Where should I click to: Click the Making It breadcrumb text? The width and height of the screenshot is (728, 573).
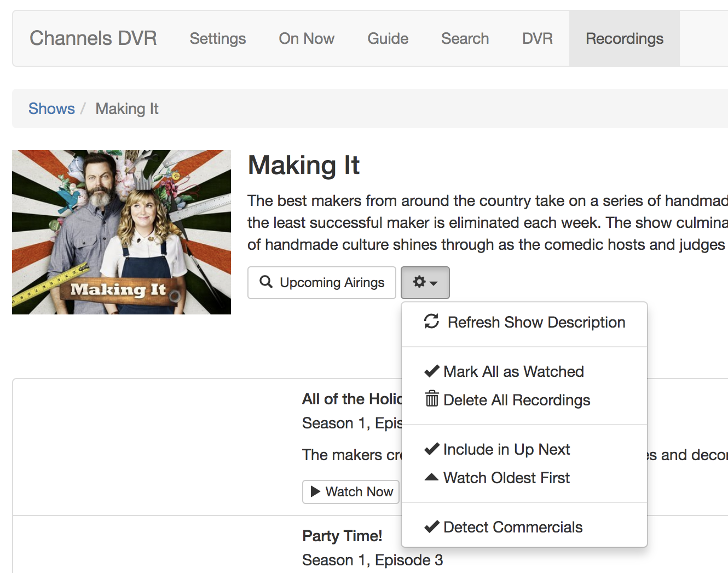point(127,108)
